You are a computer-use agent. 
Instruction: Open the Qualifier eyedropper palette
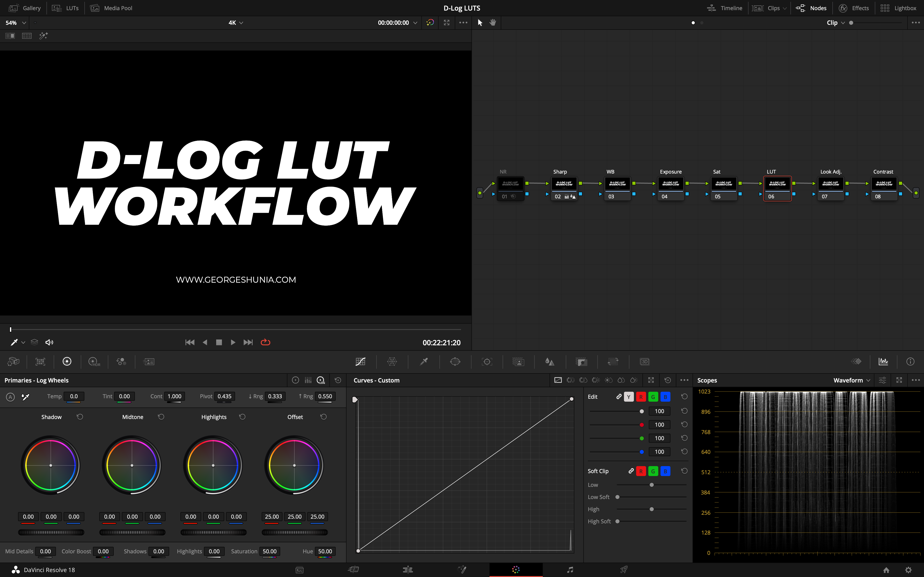tap(424, 361)
